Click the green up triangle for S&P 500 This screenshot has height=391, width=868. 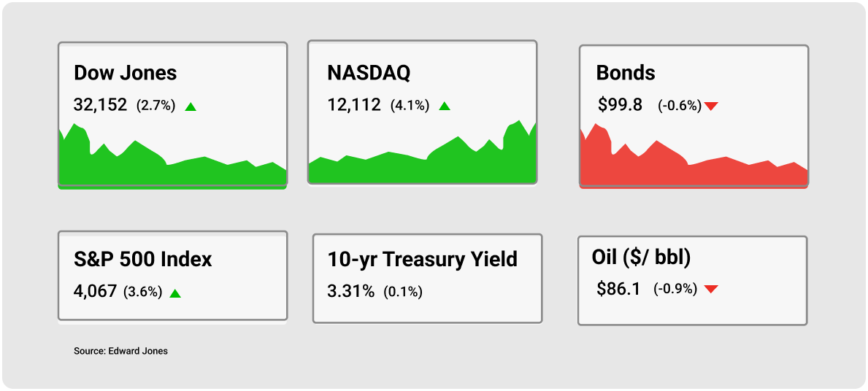coord(175,293)
